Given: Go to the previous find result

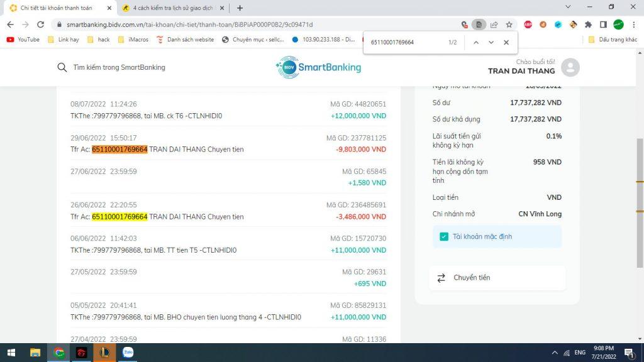Looking at the screenshot, I should click(476, 42).
